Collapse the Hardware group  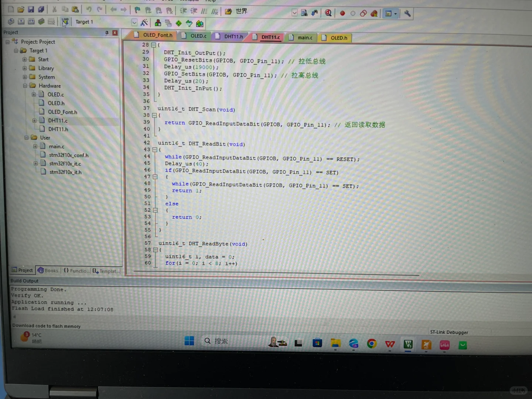point(25,86)
